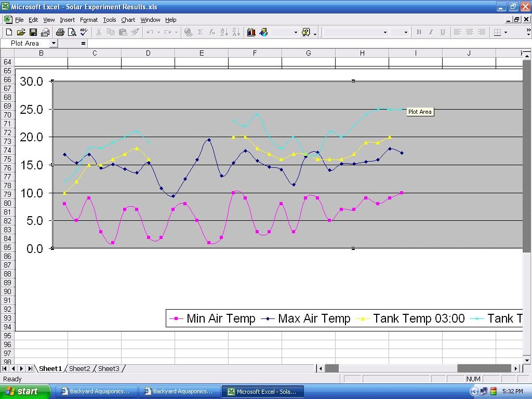This screenshot has height=399, width=532.
Task: Expand the Name Box dropdown arrow
Action: point(54,44)
